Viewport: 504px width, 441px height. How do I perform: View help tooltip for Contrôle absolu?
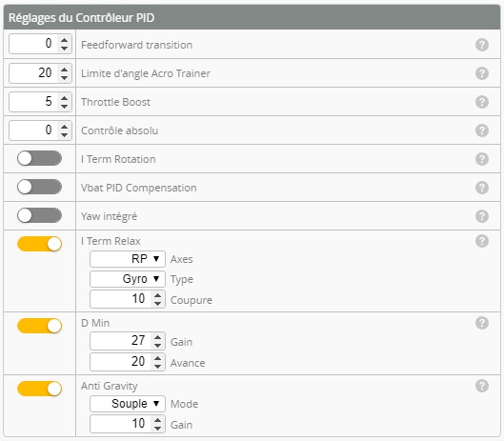coord(482,130)
